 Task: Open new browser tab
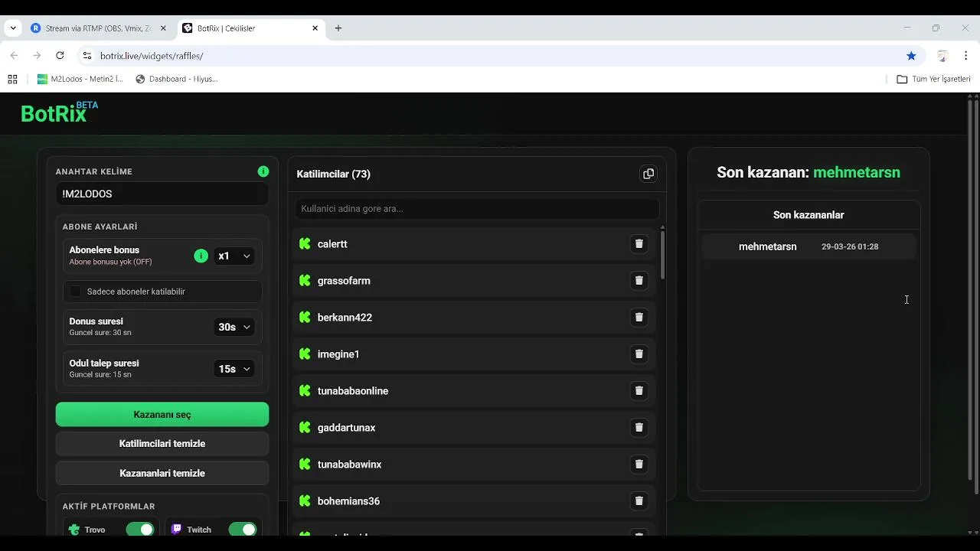tap(338, 28)
